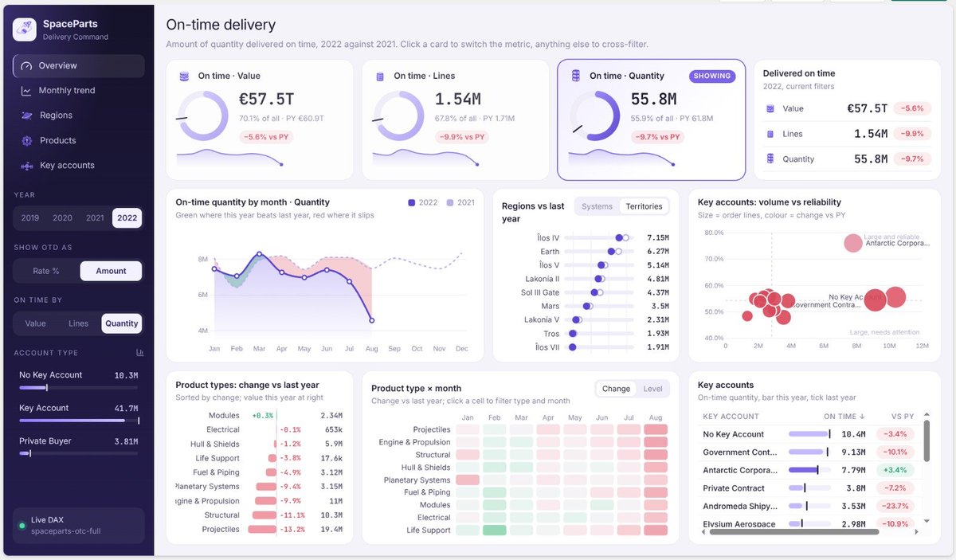Screen dimensions: 956x560
Task: Click Life Support February heatmap cell
Action: pos(494,531)
